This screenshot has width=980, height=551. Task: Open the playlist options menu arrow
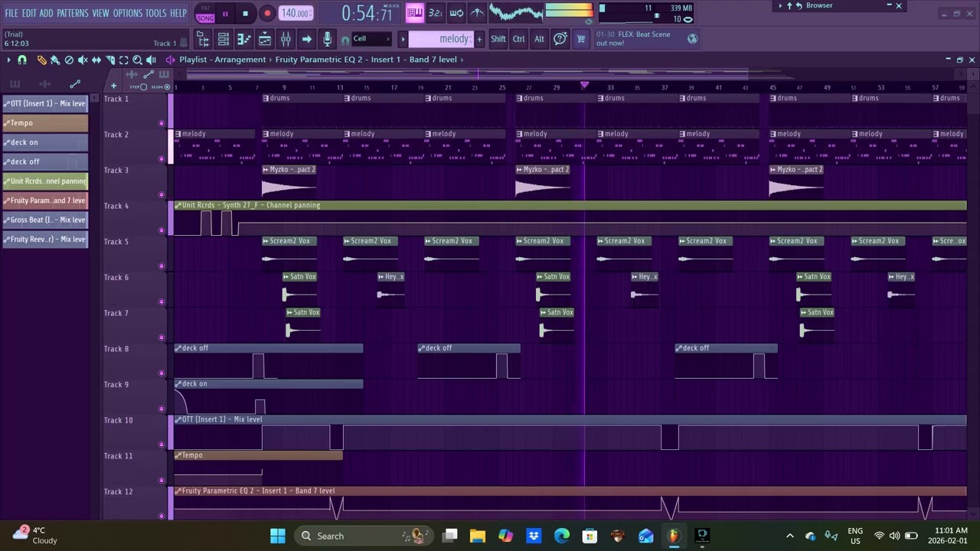pyautogui.click(x=9, y=60)
